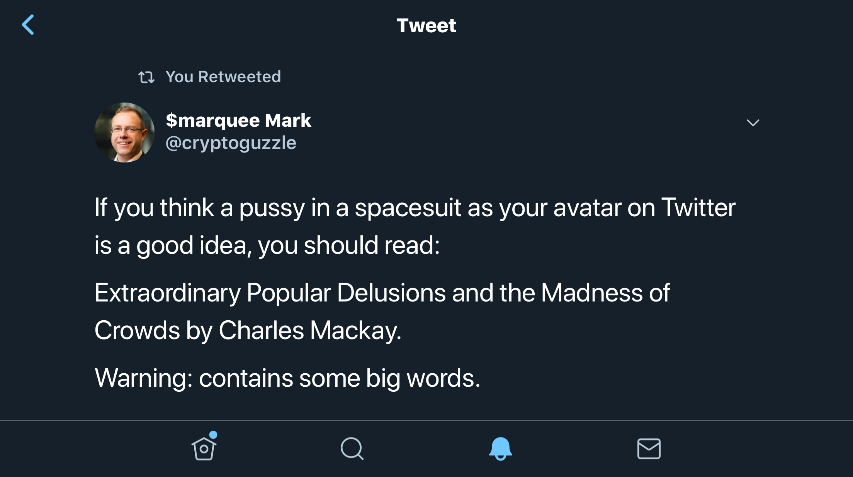Expand the tweet options chevron

pos(753,122)
